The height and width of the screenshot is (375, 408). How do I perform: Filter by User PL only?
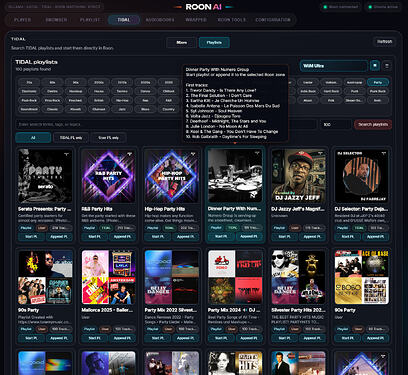point(109,138)
